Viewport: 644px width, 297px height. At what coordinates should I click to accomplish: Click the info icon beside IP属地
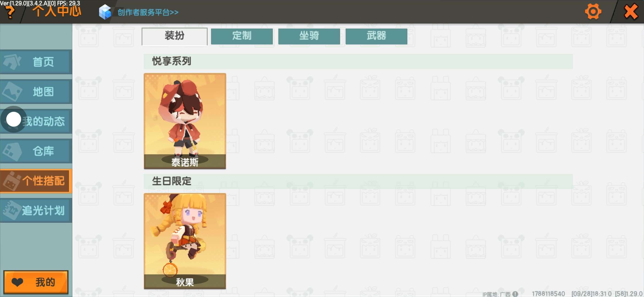pyautogui.click(x=515, y=294)
